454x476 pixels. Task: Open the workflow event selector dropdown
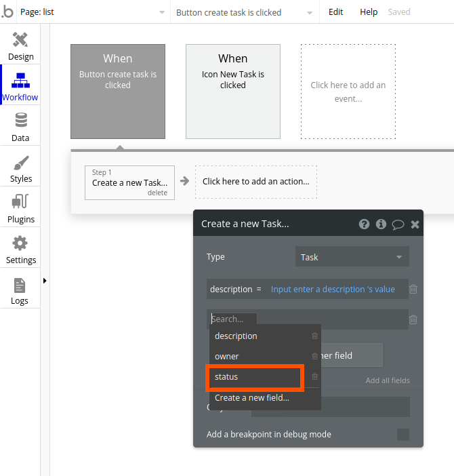(x=245, y=12)
